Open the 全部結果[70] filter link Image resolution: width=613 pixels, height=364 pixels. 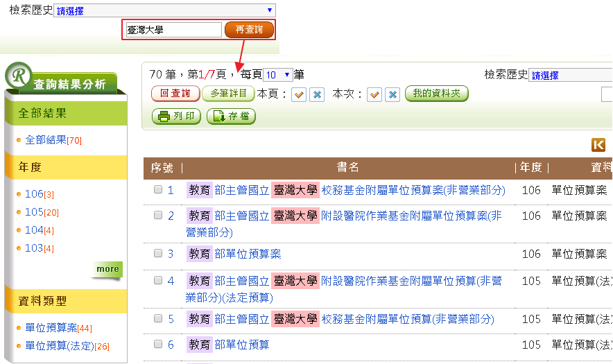click(53, 140)
